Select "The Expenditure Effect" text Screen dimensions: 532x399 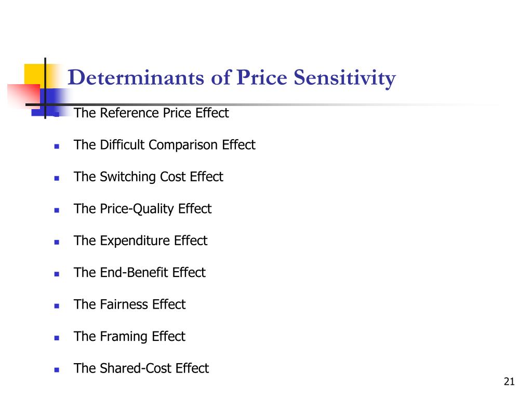[x=140, y=241]
